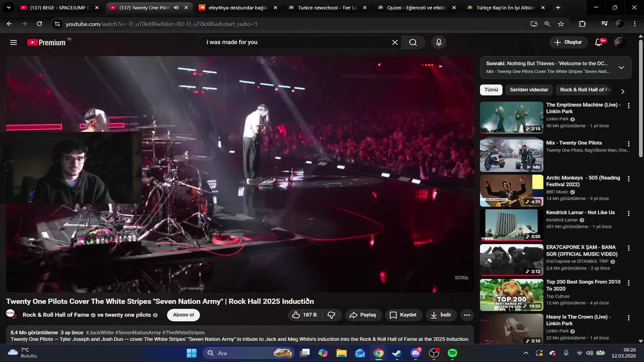Open tab search dropdown arrow
This screenshot has height=362, width=644.
click(x=9, y=8)
